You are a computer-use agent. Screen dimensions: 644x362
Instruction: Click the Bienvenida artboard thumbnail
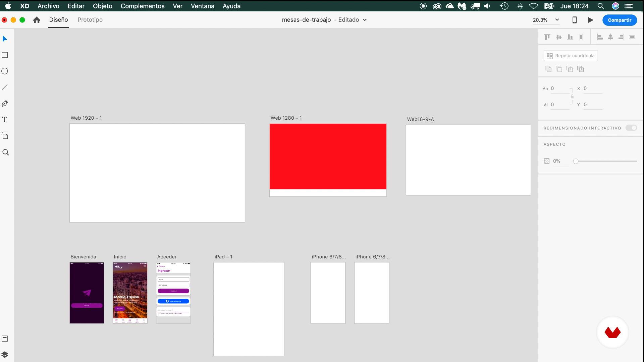87,293
